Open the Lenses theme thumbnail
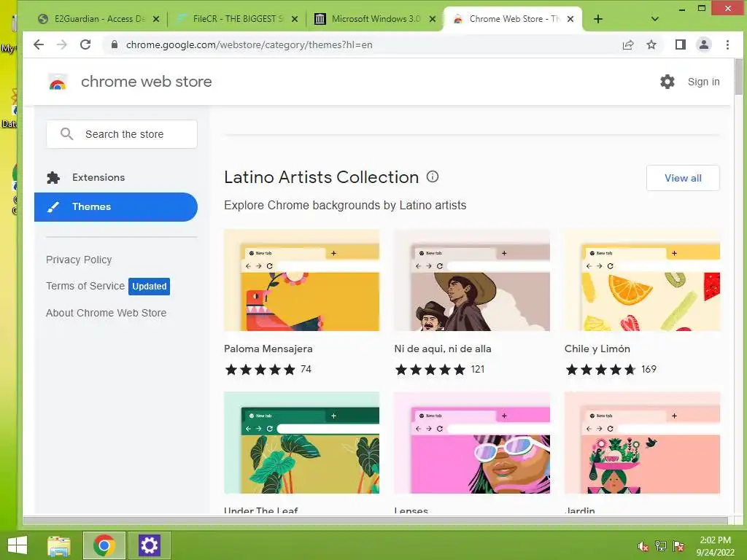747x560 pixels. [x=472, y=443]
